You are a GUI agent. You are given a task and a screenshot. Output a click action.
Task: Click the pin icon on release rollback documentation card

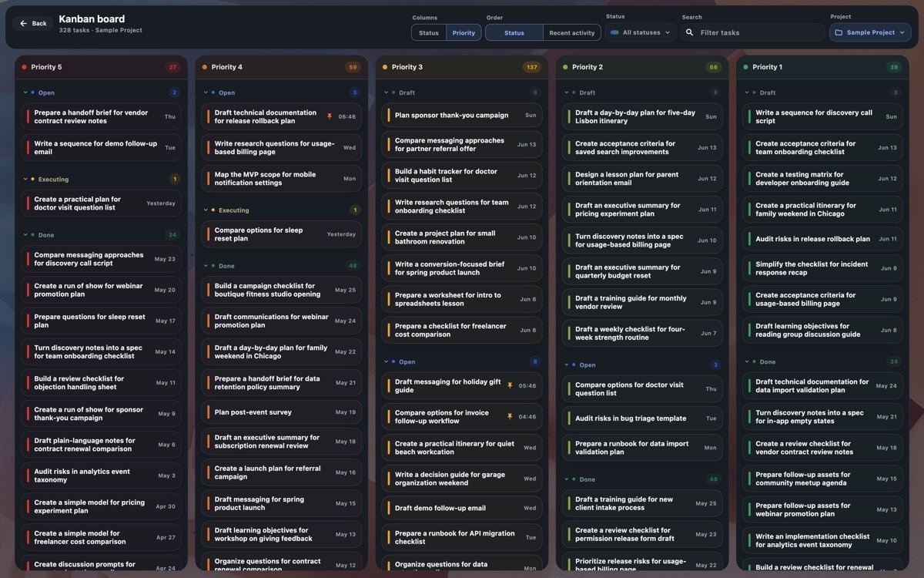pyautogui.click(x=330, y=117)
